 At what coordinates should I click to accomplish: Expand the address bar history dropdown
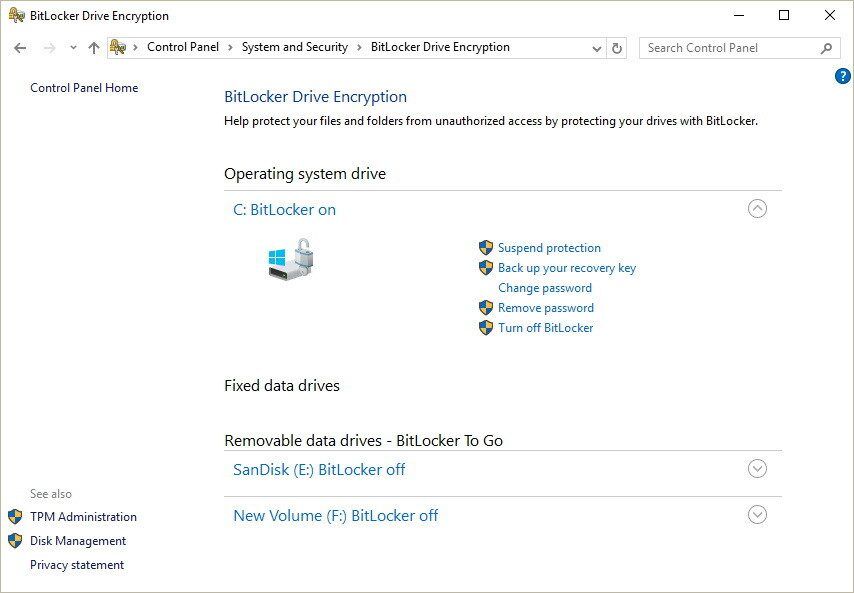tap(596, 48)
